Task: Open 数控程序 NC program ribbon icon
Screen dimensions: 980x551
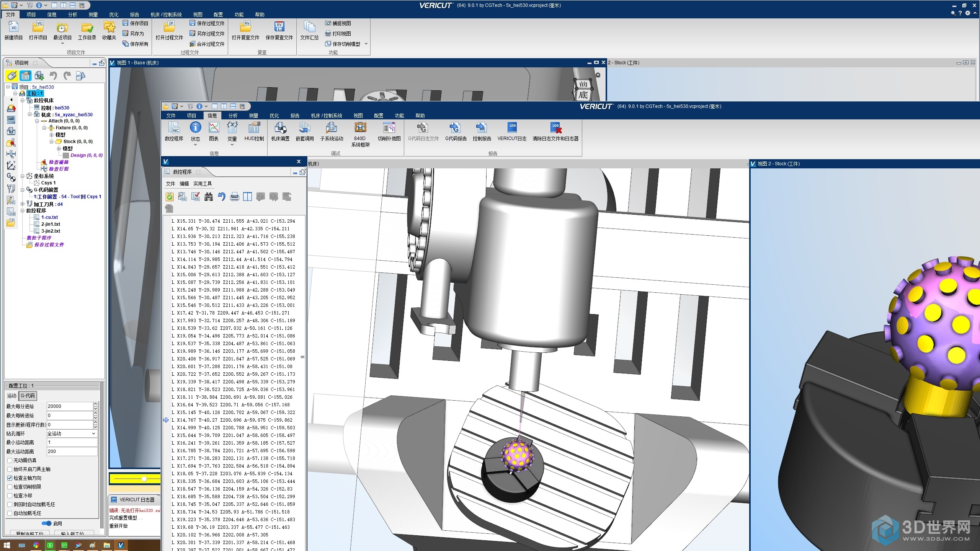Action: tap(174, 128)
